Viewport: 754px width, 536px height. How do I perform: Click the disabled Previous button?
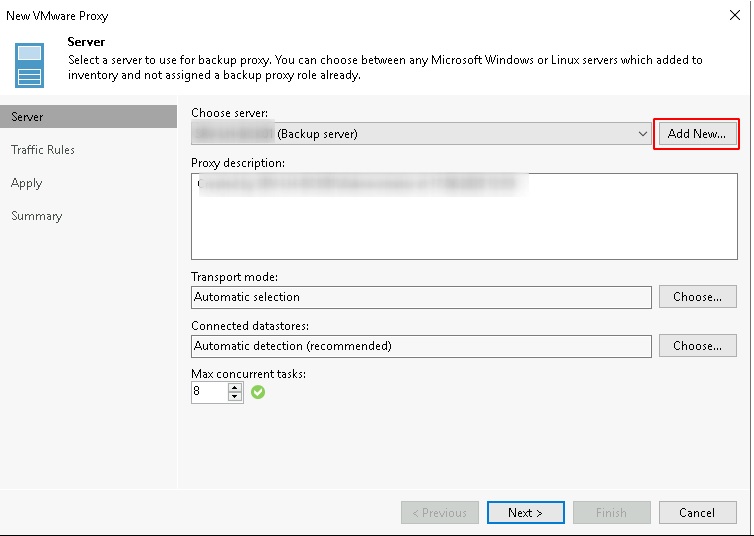pyautogui.click(x=440, y=512)
